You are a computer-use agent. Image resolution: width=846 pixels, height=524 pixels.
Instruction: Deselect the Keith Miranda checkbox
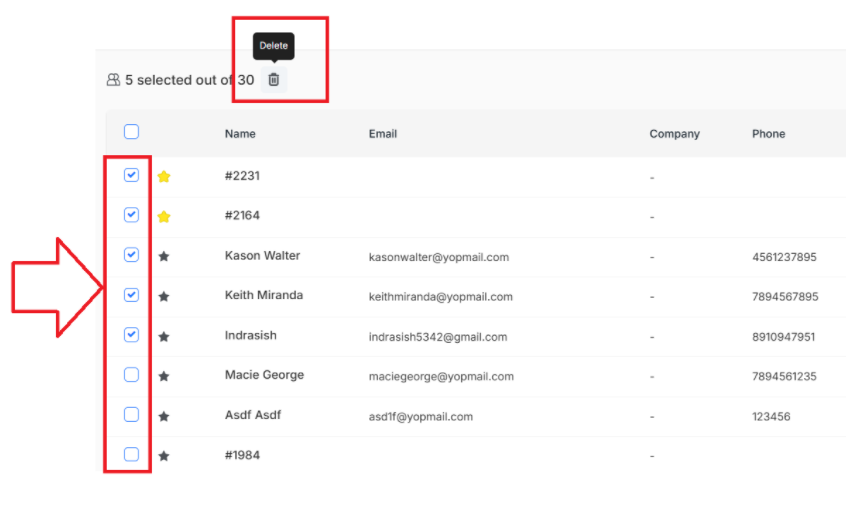(131, 295)
